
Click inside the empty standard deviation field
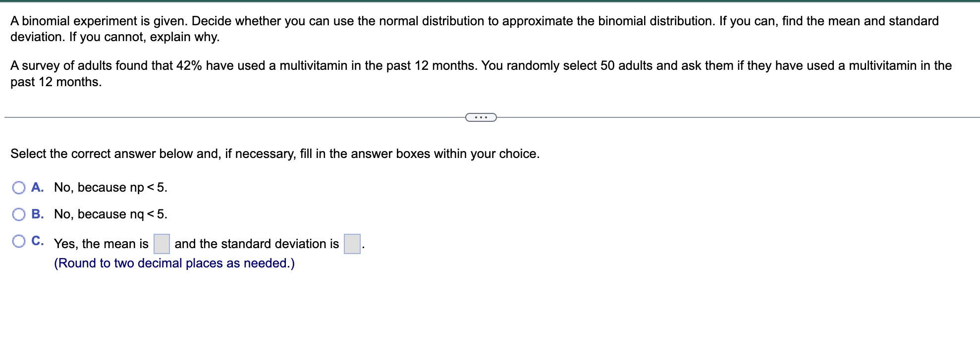(x=353, y=243)
